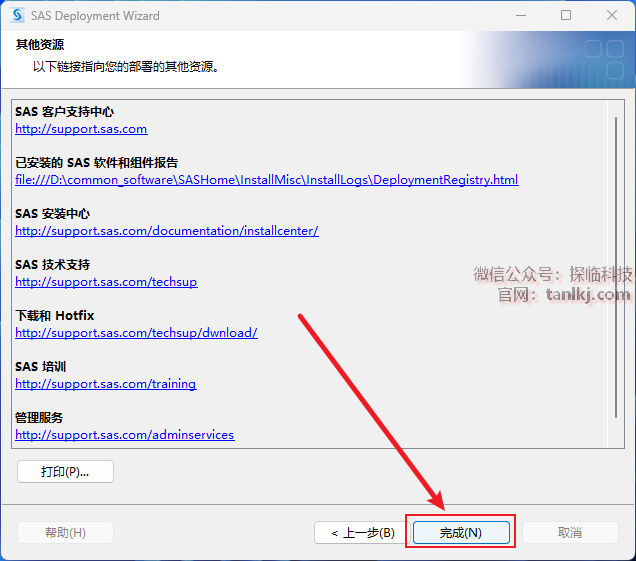Select the 'SAS 客户支持中心' heading text
Image resolution: width=636 pixels, height=561 pixels.
64,112
